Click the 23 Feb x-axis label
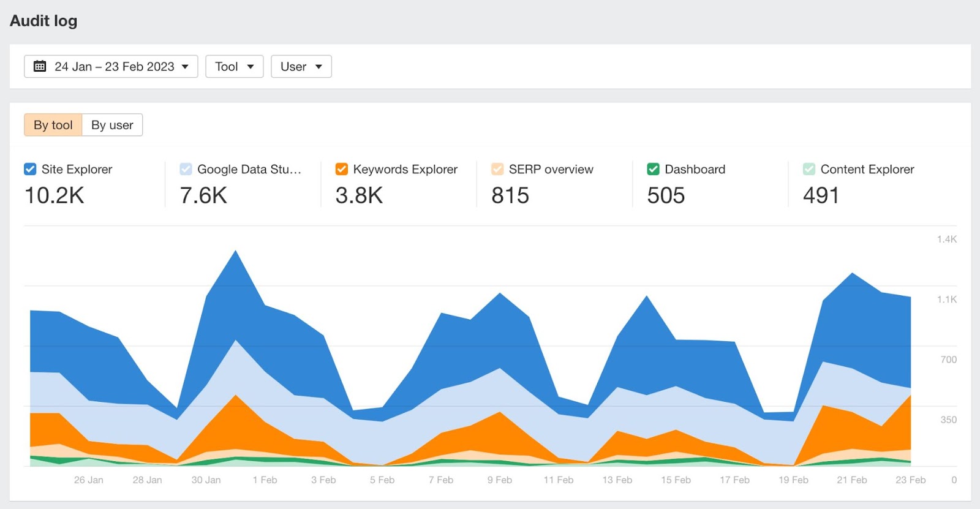This screenshot has width=980, height=509. pyautogui.click(x=910, y=480)
